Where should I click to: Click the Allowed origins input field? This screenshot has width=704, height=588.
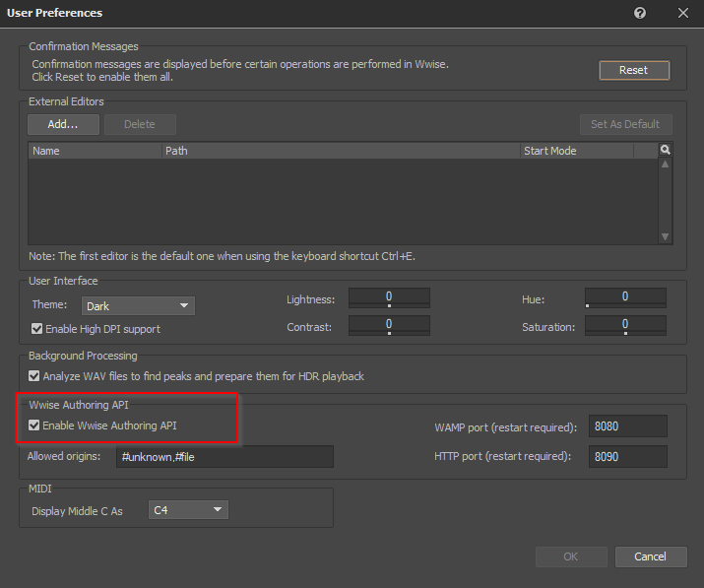point(224,457)
